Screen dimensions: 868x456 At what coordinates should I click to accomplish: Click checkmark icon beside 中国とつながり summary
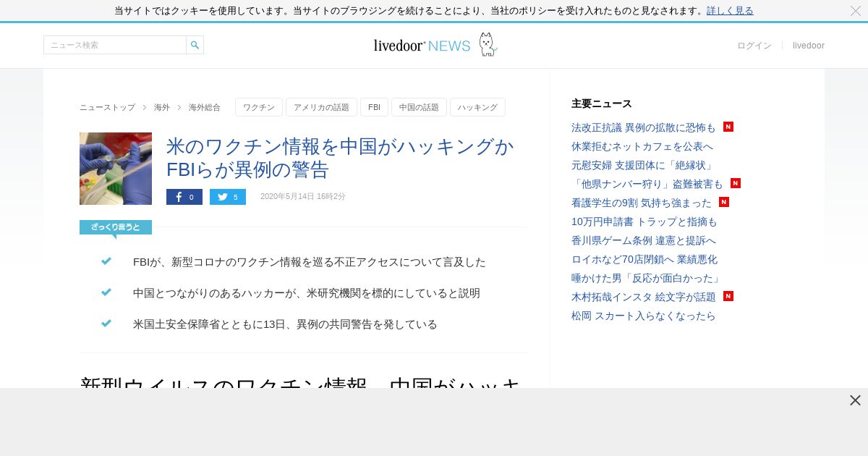click(106, 292)
